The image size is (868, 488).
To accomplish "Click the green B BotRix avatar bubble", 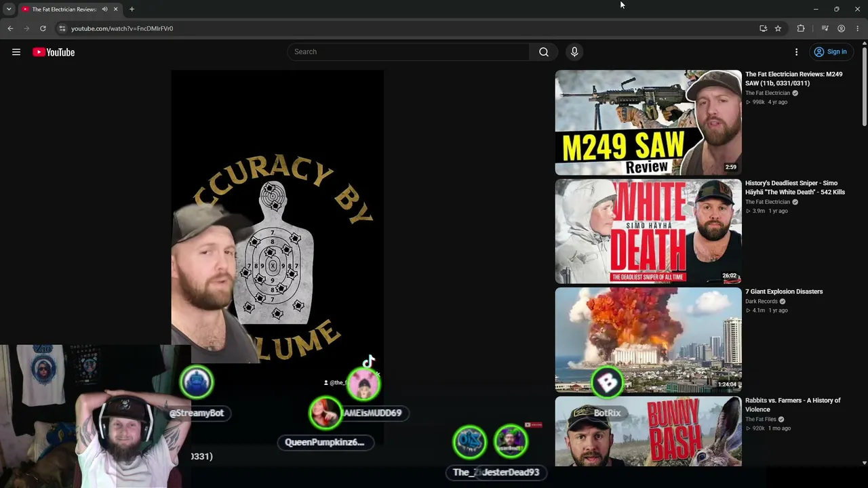I will click(x=607, y=382).
